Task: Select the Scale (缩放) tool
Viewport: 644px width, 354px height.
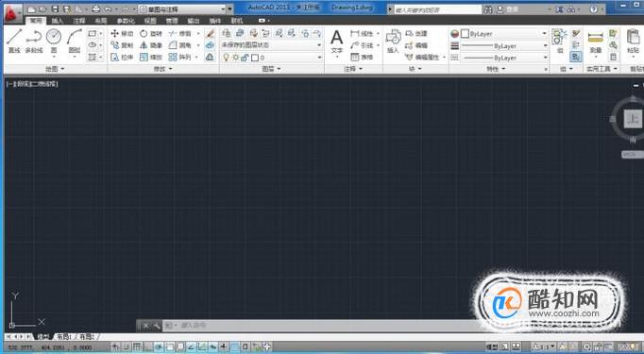Action: [x=151, y=57]
